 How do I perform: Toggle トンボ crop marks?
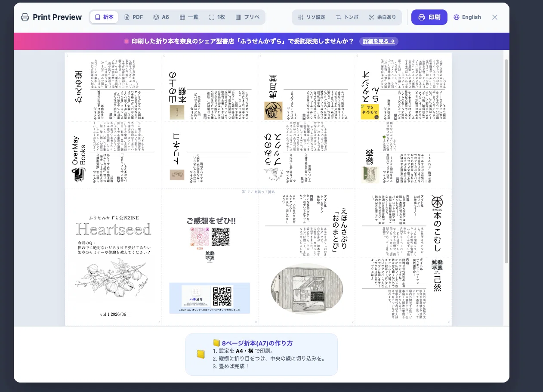click(x=347, y=17)
